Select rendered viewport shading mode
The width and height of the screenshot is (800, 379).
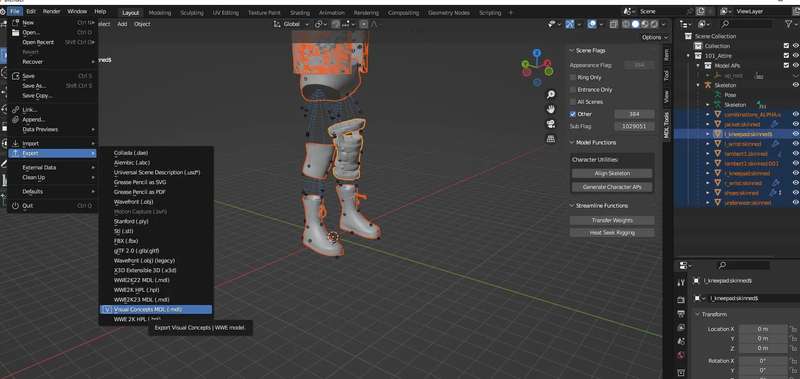pyautogui.click(x=653, y=24)
